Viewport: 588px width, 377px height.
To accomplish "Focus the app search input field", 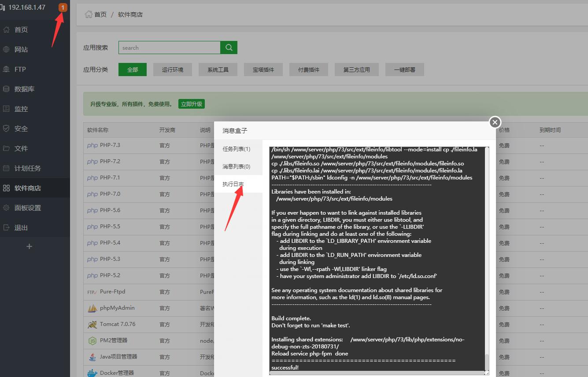I will coord(170,48).
